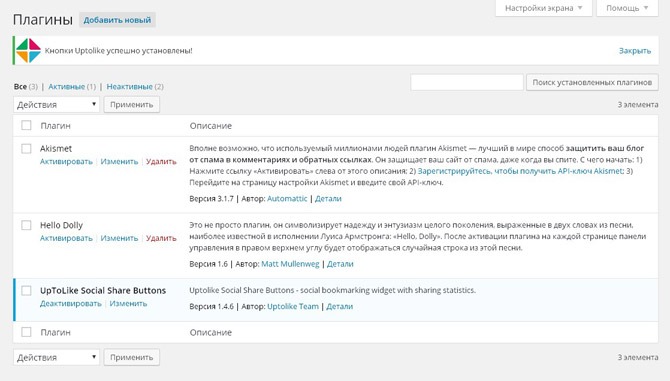Click Плагины page heading
The width and height of the screenshot is (670, 381).
43,20
